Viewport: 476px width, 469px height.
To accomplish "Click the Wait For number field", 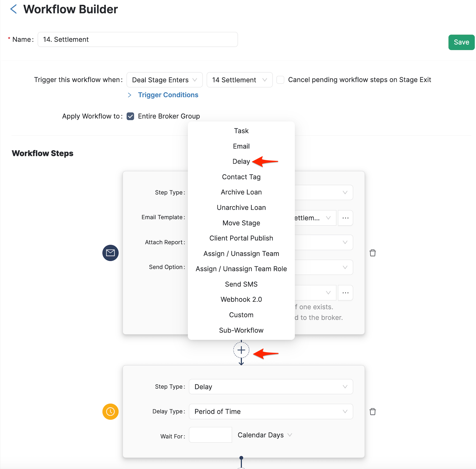I will click(x=210, y=435).
